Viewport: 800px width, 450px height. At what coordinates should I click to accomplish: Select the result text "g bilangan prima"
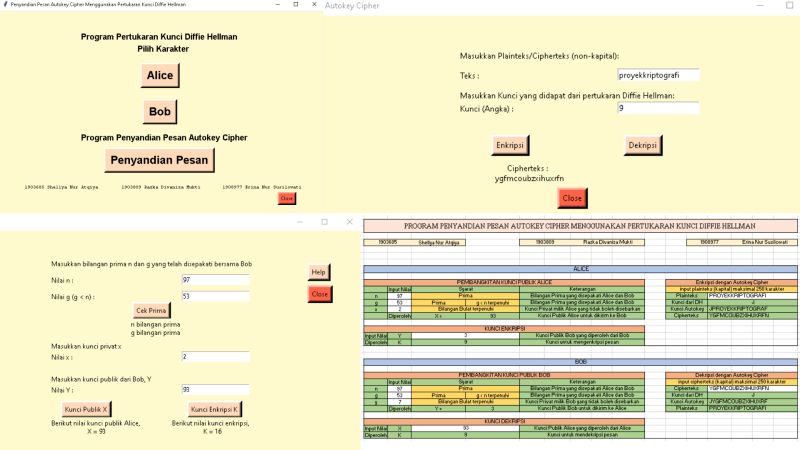pyautogui.click(x=155, y=333)
